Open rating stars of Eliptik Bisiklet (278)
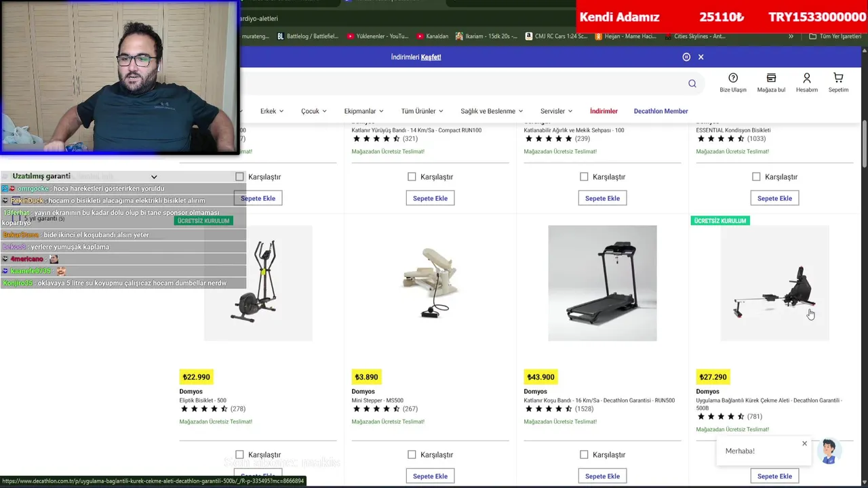Image resolution: width=868 pixels, height=488 pixels. tap(204, 409)
